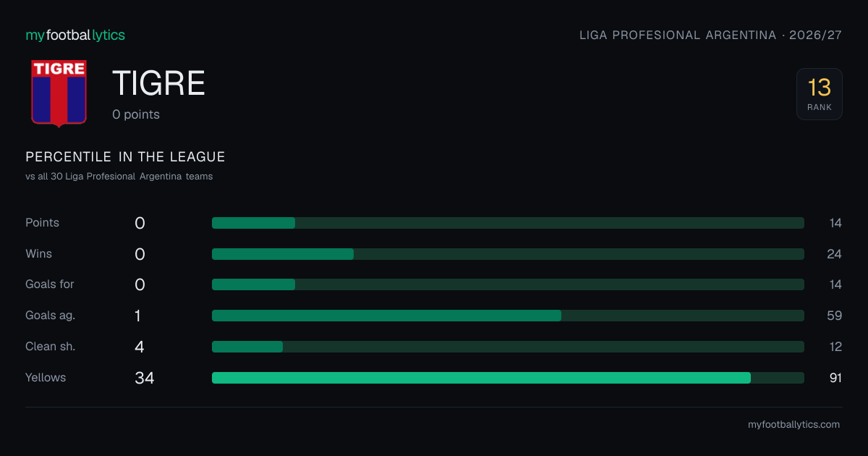Image resolution: width=868 pixels, height=456 pixels.
Task: Click the Clean sh. percentile bar
Action: 508,347
